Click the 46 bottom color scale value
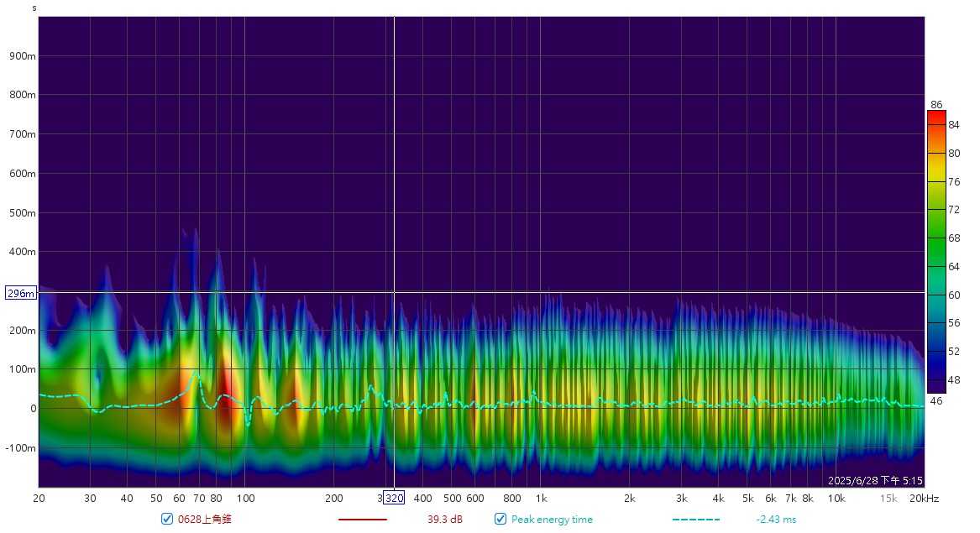This screenshot has height=533, width=980. (936, 400)
